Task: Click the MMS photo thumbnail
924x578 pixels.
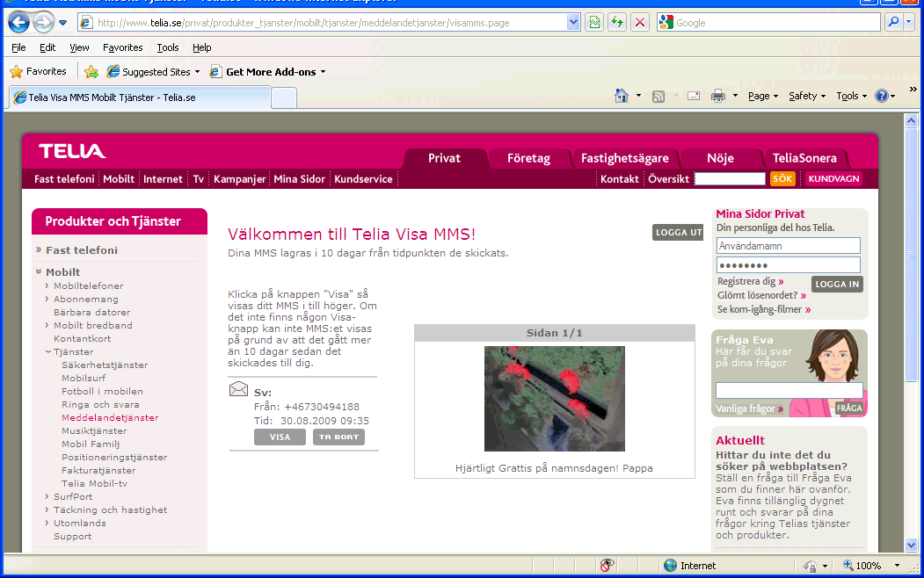Action: coord(555,399)
